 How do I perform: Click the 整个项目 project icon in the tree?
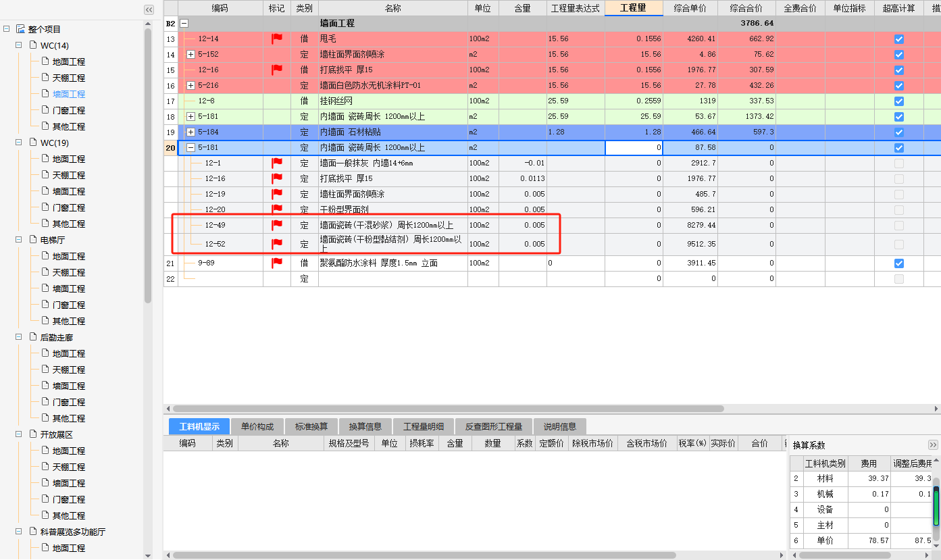click(20, 29)
